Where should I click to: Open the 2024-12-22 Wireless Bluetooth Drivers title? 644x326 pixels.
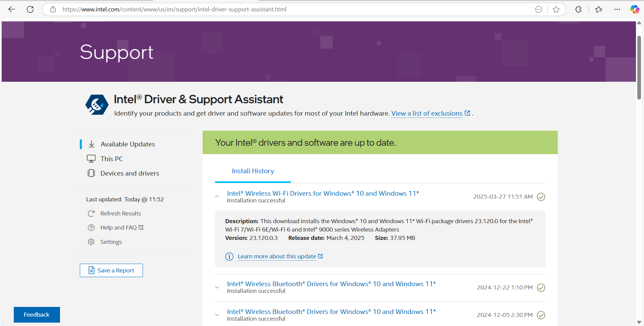(331, 284)
